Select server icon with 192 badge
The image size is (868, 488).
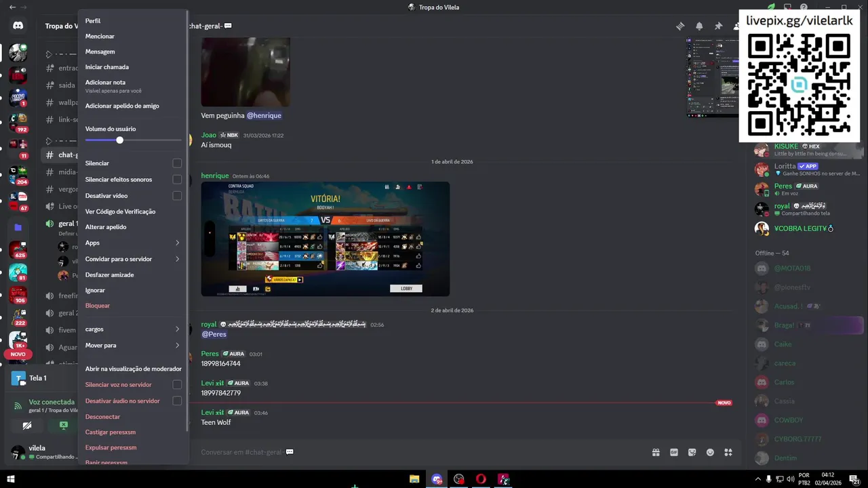18,123
